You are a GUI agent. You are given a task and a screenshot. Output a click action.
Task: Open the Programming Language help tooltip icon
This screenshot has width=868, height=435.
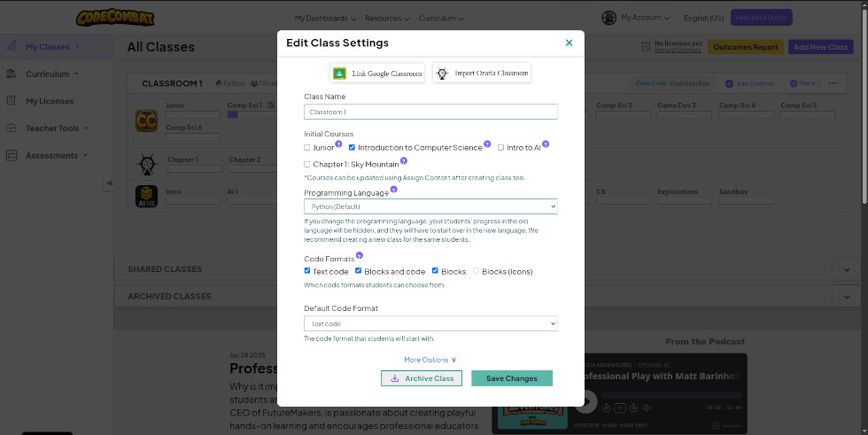coord(393,190)
